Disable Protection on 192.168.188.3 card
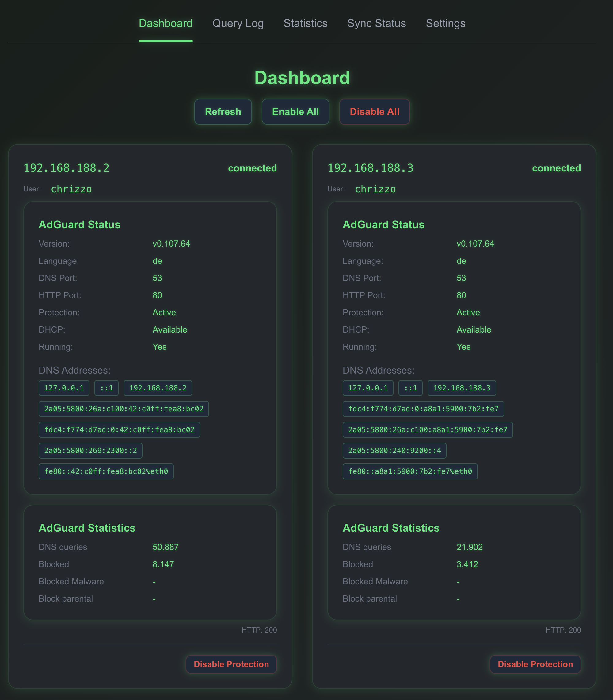The height and width of the screenshot is (700, 613). pyautogui.click(x=535, y=664)
